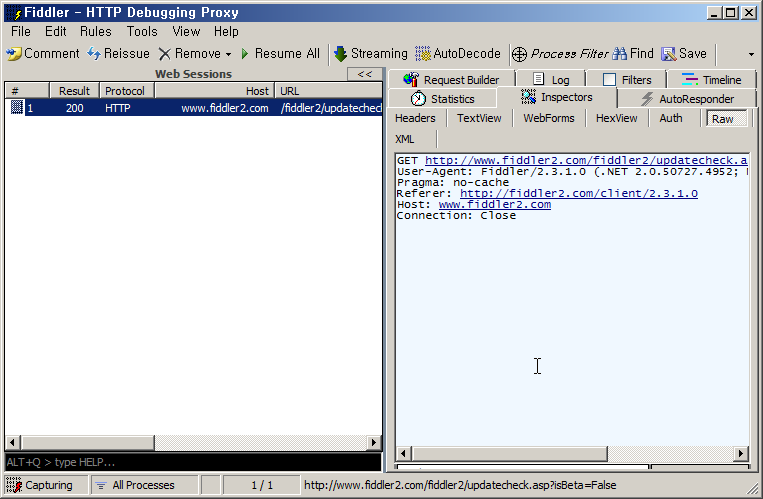
Task: Switch to the Statistics tab
Action: pyautogui.click(x=442, y=99)
